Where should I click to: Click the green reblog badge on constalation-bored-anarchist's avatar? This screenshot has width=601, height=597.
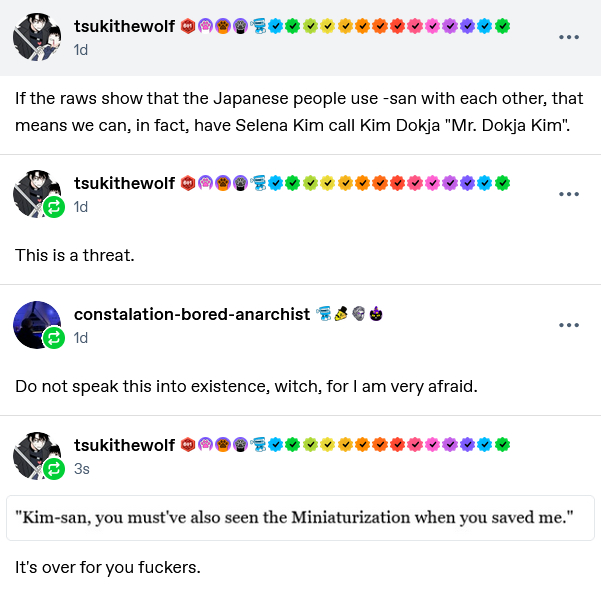click(x=54, y=338)
